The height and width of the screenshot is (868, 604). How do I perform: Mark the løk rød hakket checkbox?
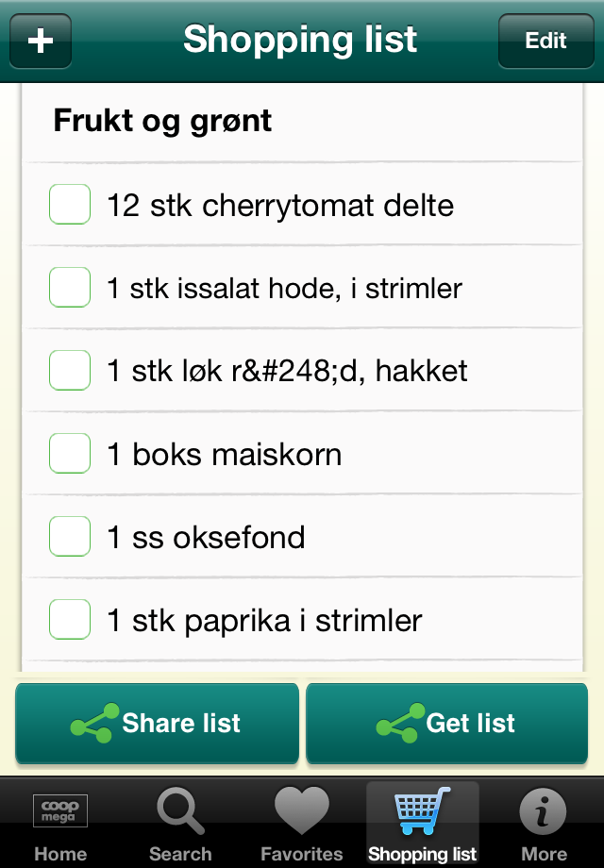coord(70,371)
